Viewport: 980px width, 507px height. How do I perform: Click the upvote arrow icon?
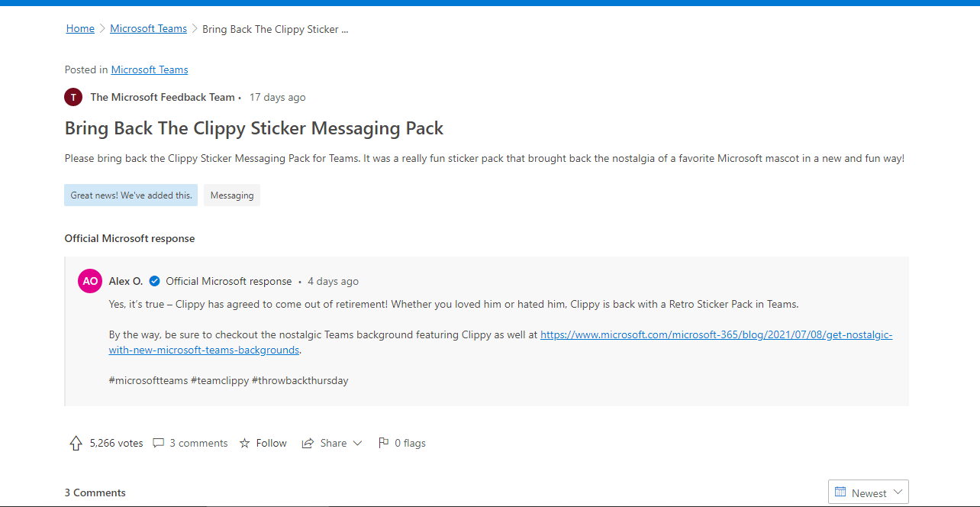76,443
